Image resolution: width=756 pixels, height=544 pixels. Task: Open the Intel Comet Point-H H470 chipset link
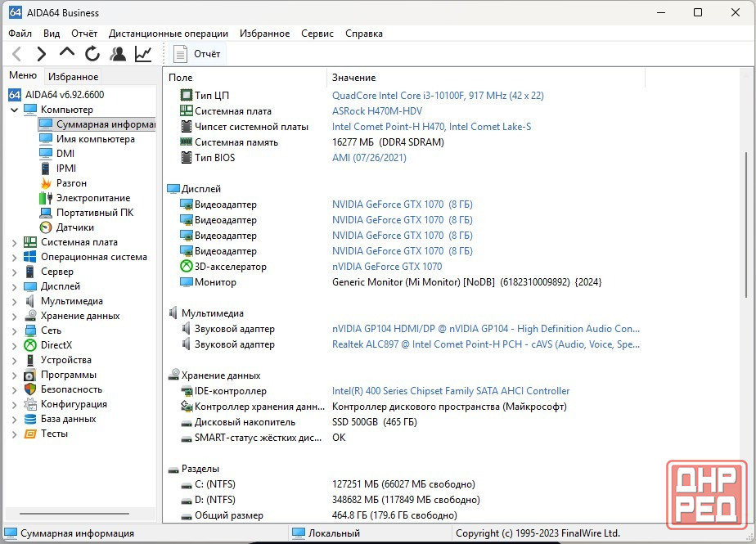pyautogui.click(x=431, y=126)
